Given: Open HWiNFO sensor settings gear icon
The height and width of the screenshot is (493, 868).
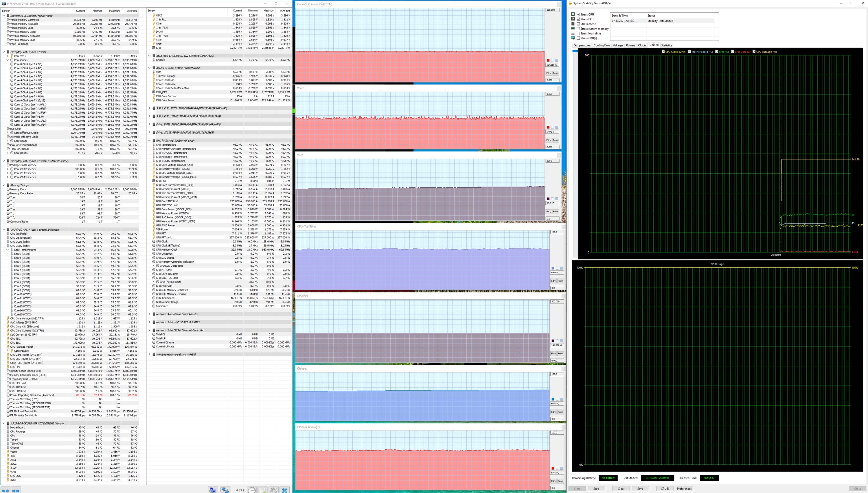Looking at the screenshot, I should click(x=274, y=490).
